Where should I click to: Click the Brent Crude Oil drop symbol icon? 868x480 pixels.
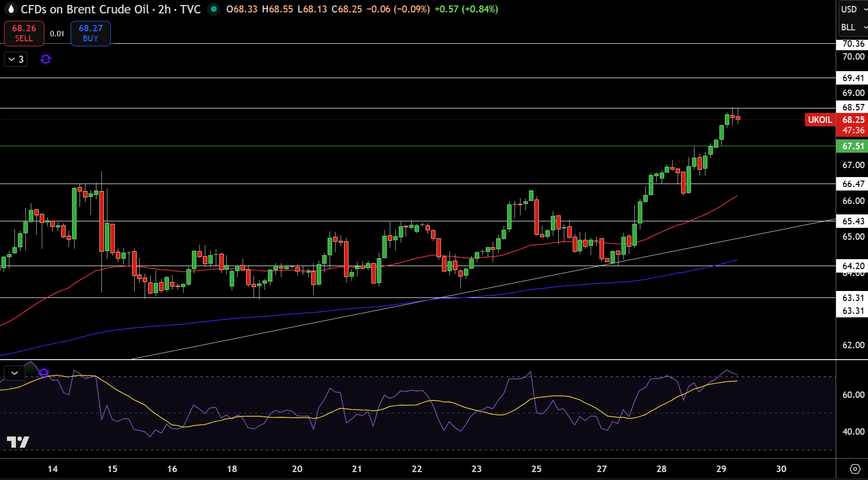(x=10, y=9)
